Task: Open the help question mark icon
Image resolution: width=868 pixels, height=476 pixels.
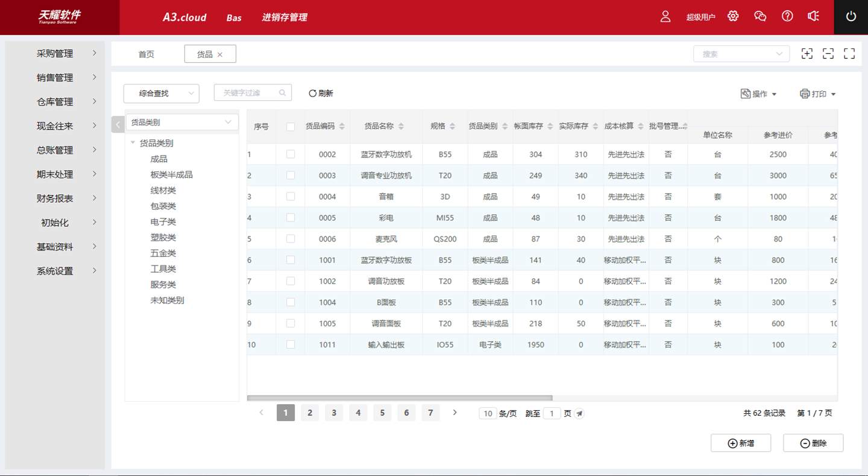Action: tap(787, 16)
